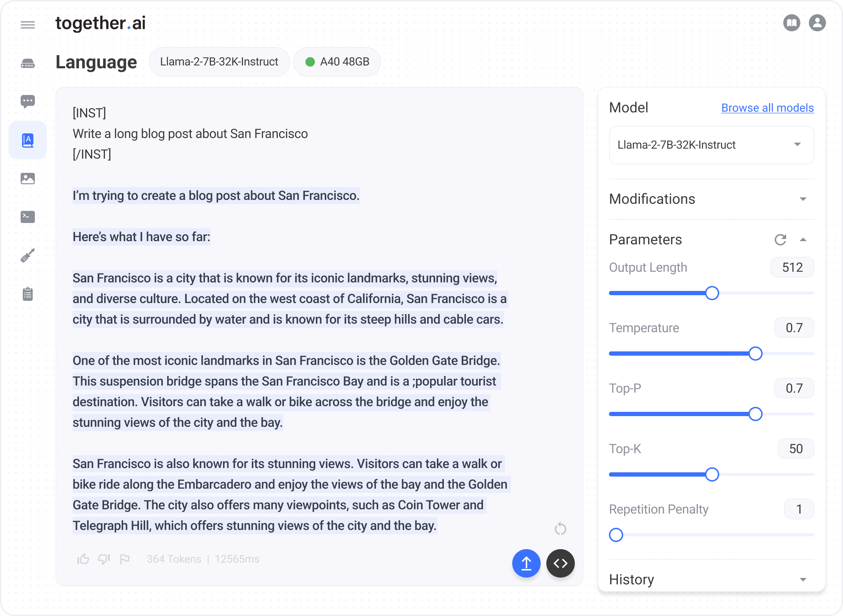Viewport: 843px width, 616px height.
Task: Click the Output Length value field
Action: [792, 267]
